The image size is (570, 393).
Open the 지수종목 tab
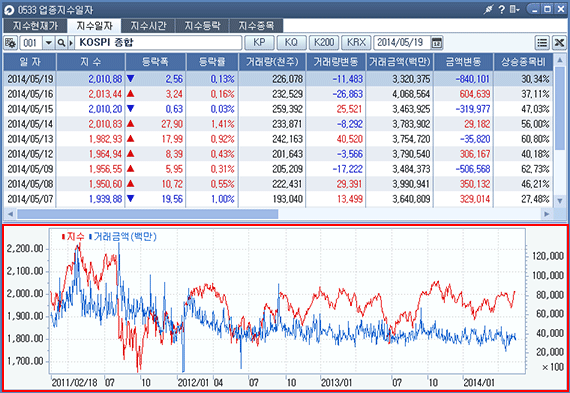click(256, 26)
